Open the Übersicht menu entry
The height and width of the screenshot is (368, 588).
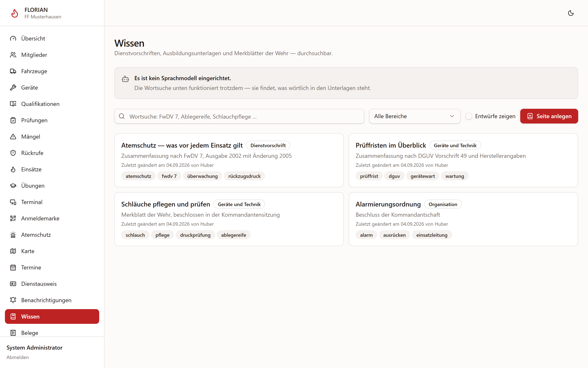(x=52, y=38)
